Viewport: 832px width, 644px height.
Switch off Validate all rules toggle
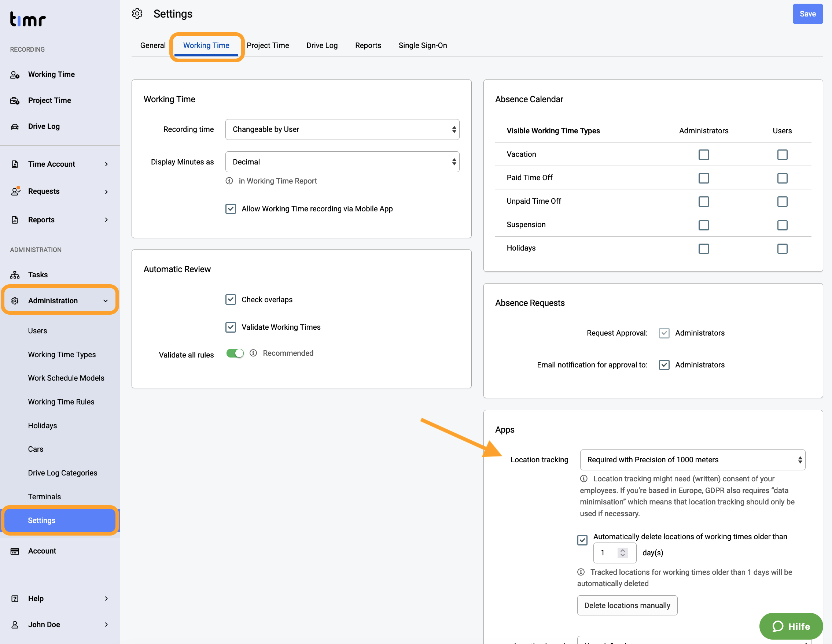click(235, 353)
